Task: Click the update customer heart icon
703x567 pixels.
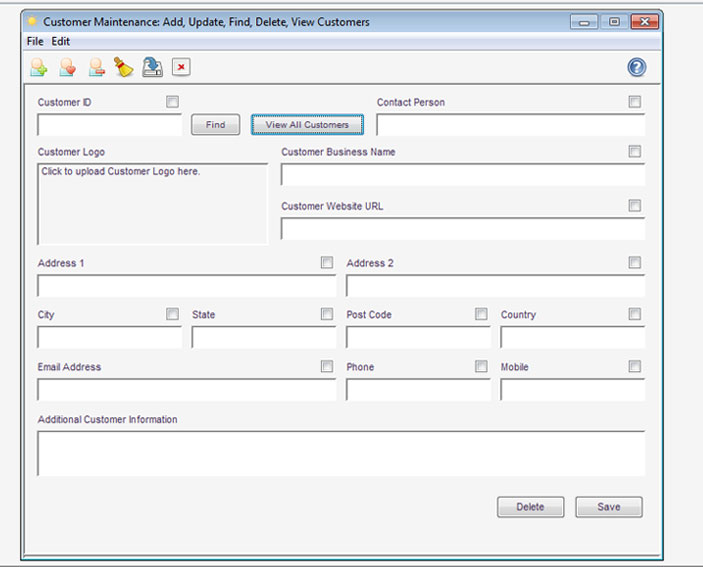Action: 67,67
